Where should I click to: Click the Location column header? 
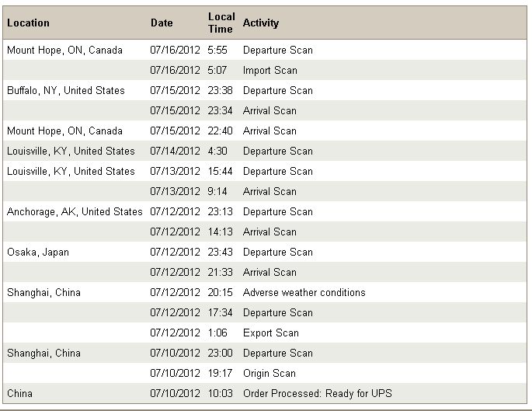pos(28,23)
